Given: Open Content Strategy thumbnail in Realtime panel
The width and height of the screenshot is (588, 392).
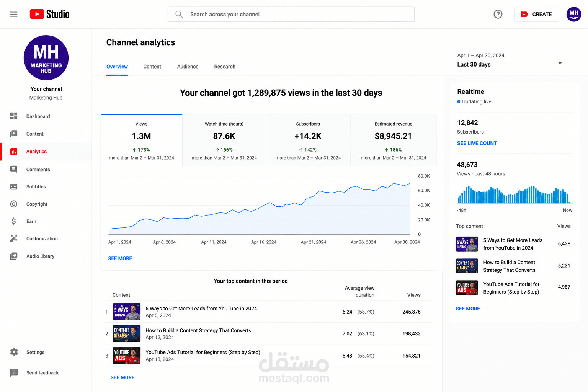Looking at the screenshot, I should point(467,266).
